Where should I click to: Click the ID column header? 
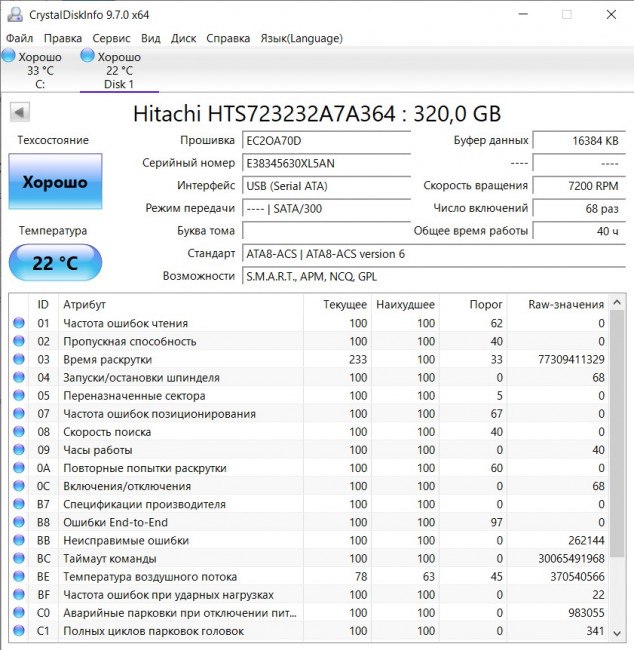(43, 304)
